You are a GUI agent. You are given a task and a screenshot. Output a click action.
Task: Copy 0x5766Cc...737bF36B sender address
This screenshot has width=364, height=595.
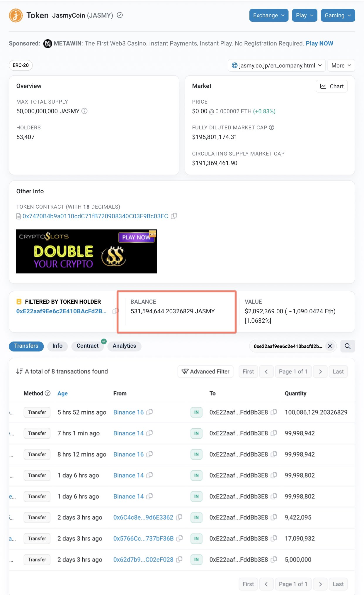coord(179,538)
